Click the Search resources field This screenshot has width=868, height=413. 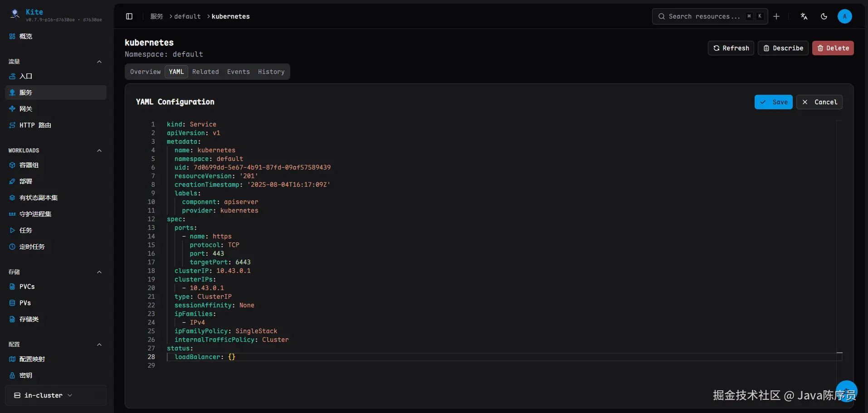click(x=704, y=16)
